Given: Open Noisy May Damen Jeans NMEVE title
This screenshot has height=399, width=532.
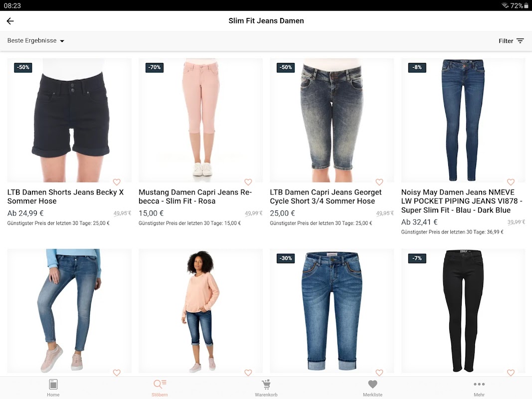Looking at the screenshot, I should [462, 201].
